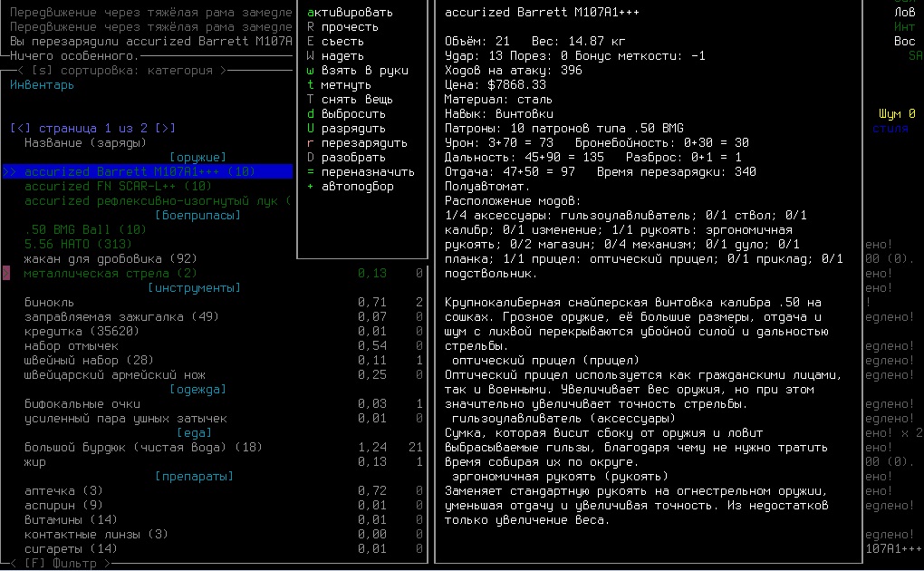Click the 'Инвентарь' title text

coord(42,85)
